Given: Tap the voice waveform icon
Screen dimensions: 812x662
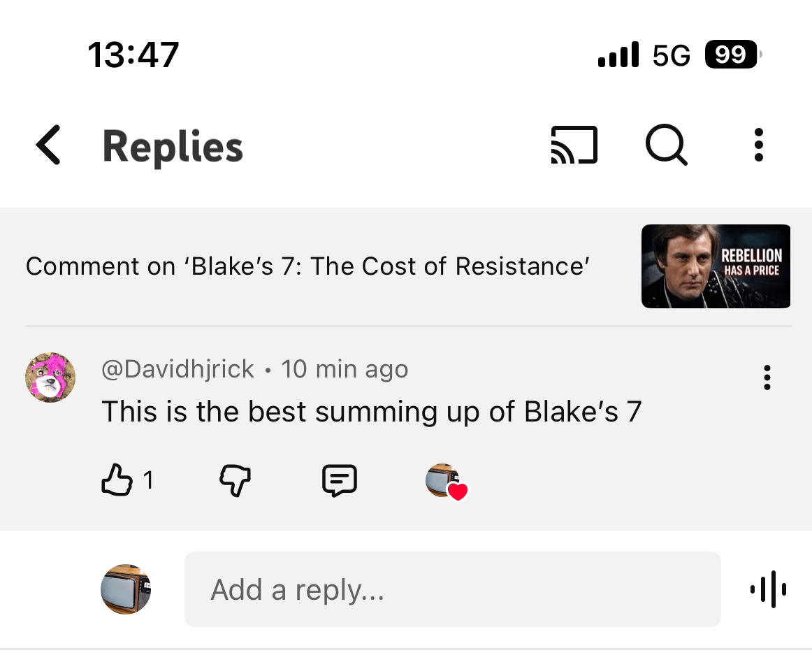Looking at the screenshot, I should (x=768, y=589).
